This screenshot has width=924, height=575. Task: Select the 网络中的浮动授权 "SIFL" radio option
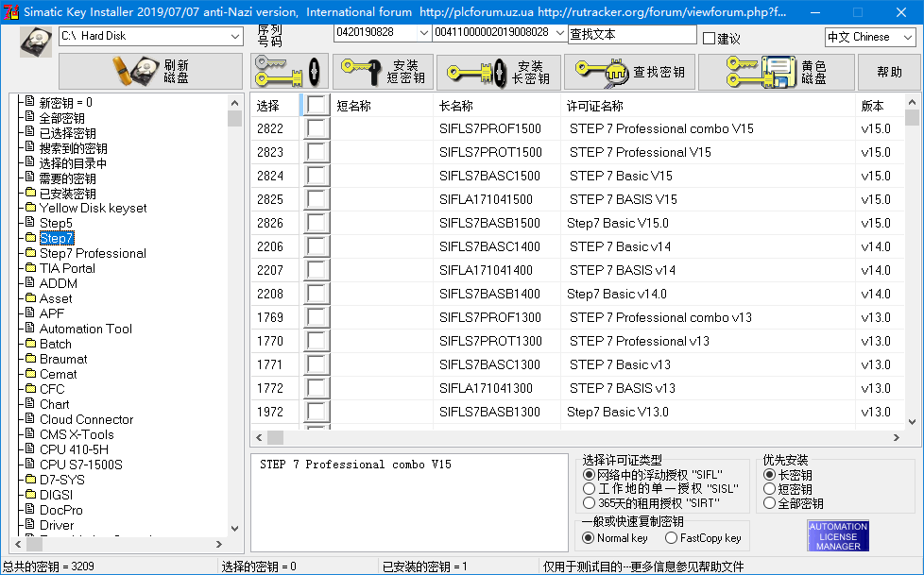click(x=589, y=474)
